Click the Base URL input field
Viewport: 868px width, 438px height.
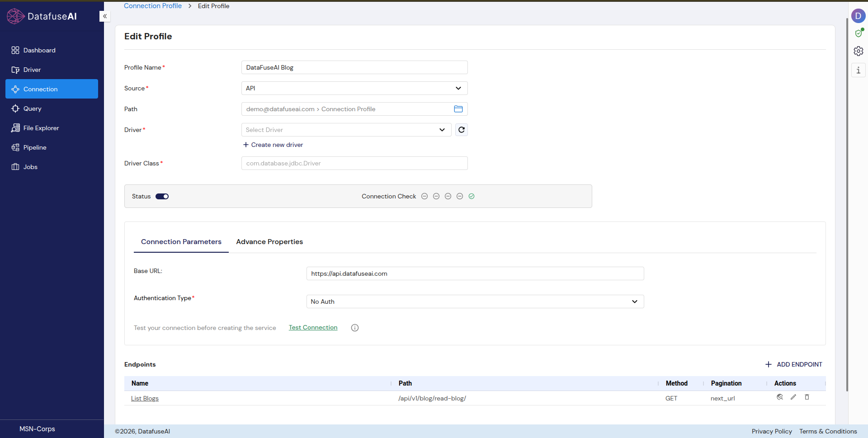click(475, 273)
